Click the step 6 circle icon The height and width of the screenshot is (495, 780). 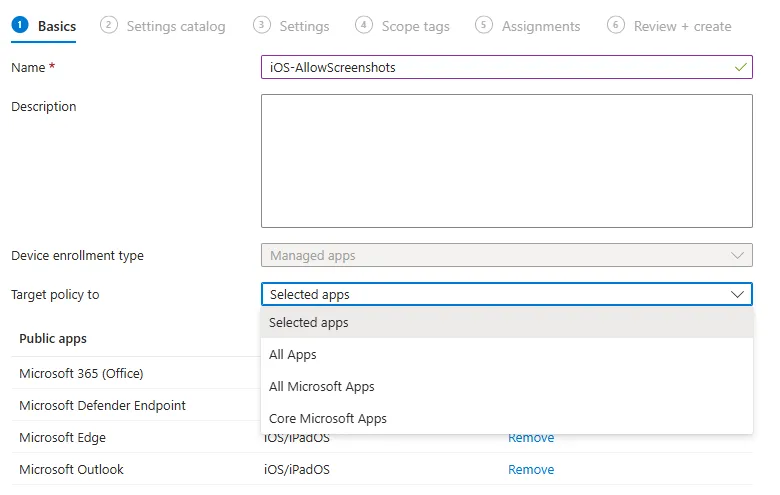click(615, 24)
